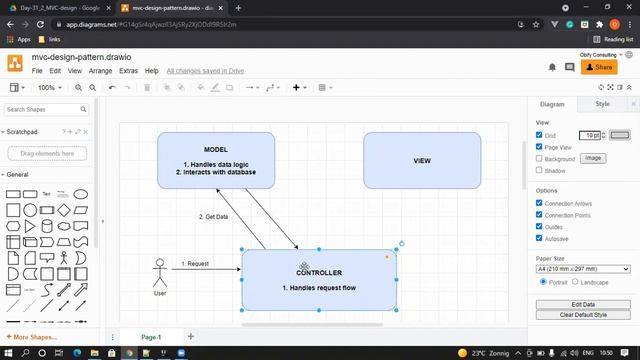Undo the last action
Screen dimensions: 640x360
(x=112, y=88)
